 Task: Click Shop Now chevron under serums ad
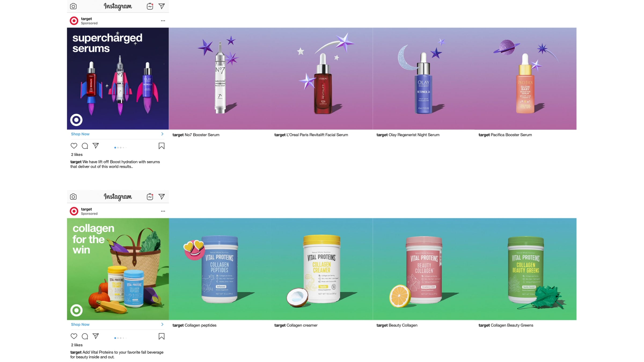pos(162,134)
